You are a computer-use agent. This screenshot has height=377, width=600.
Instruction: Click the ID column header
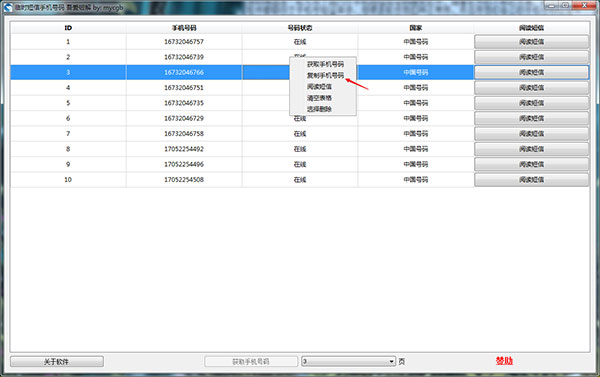click(x=68, y=28)
